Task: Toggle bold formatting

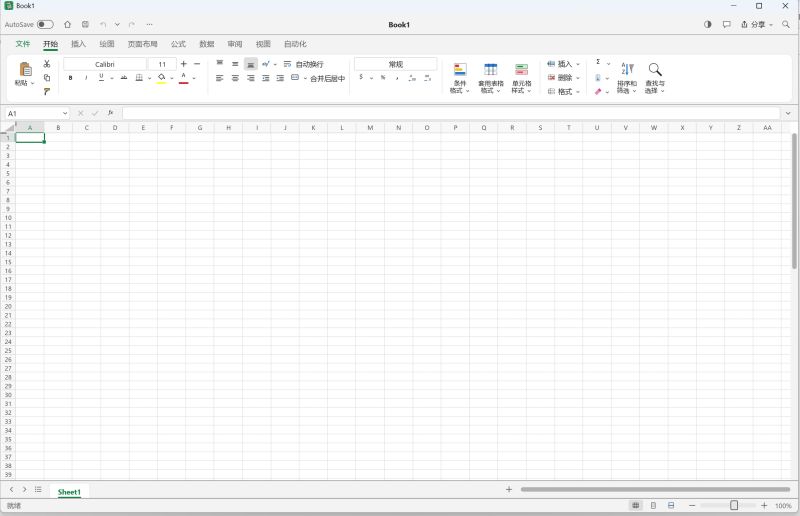Action: (x=70, y=78)
